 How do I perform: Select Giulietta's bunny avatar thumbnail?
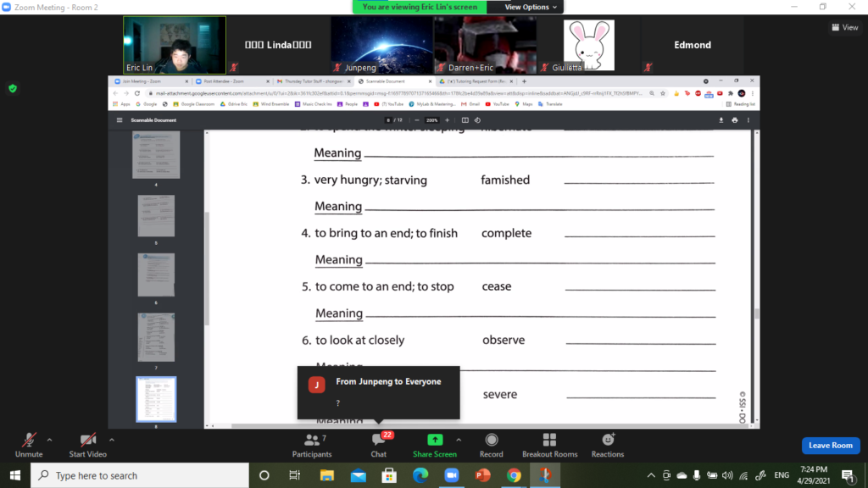[x=588, y=45]
